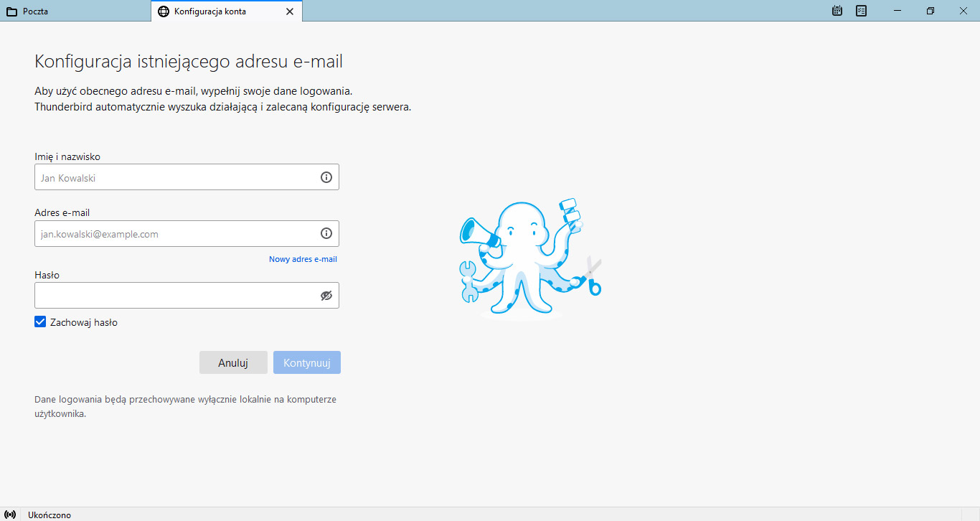Viewport: 980px width, 521px height.
Task: Click the Zachowaj hasło label text
Action: 84,322
